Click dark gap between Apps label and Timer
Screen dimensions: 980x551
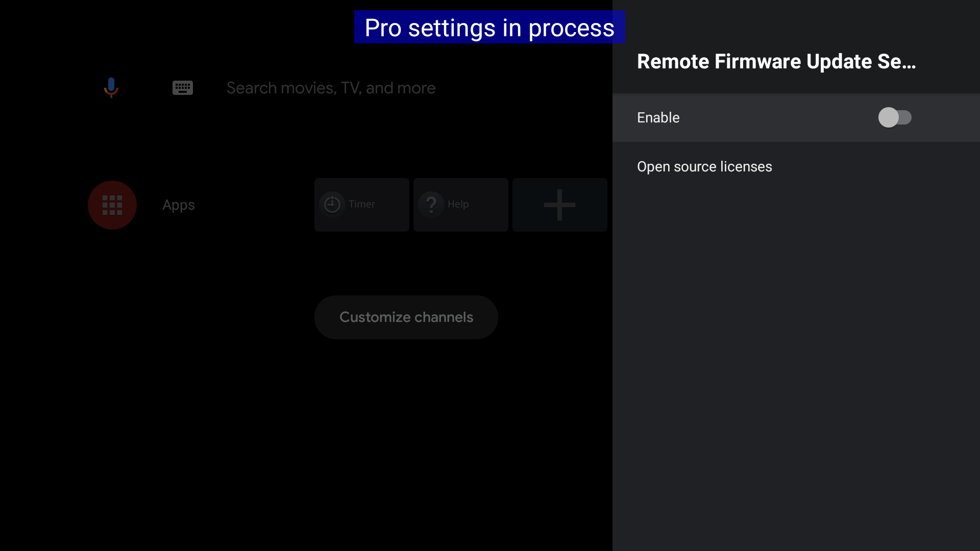coord(255,205)
